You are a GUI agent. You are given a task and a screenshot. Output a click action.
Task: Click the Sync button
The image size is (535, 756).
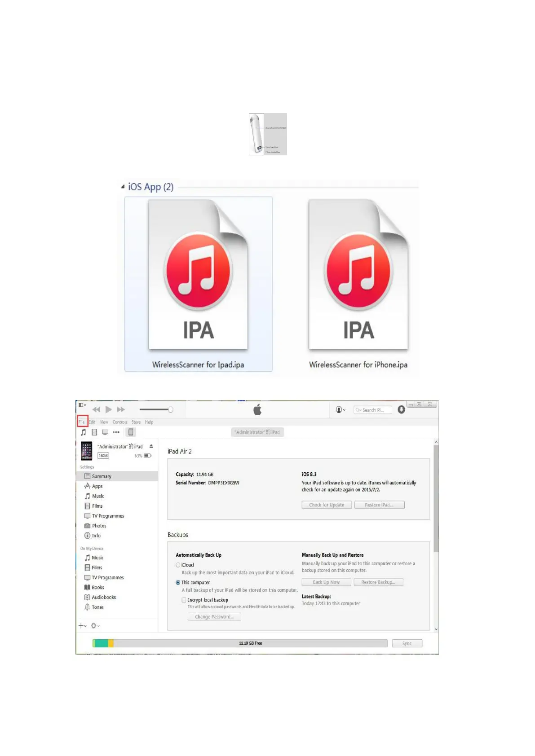tap(407, 643)
